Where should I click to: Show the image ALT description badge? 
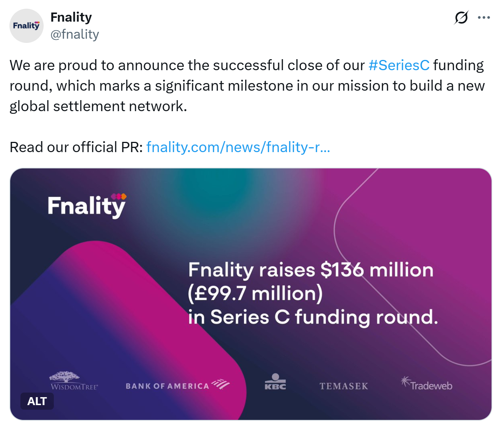click(x=37, y=401)
